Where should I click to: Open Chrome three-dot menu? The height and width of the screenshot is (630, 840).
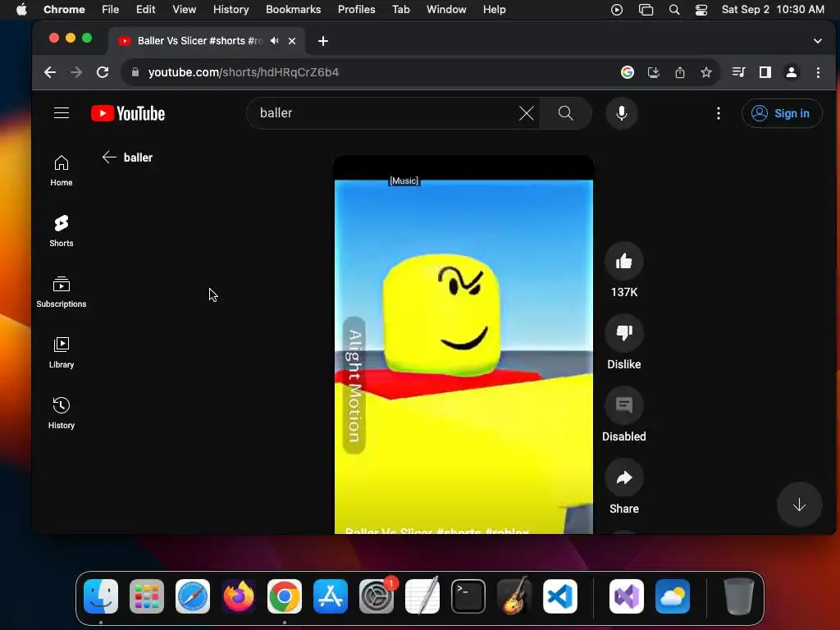coord(818,72)
